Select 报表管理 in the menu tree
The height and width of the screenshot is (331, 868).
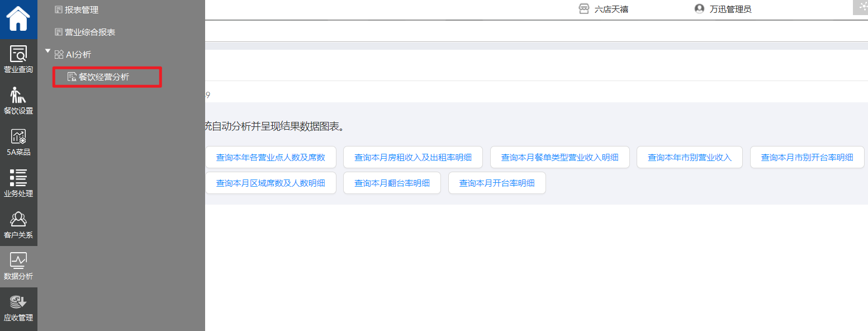tap(82, 10)
